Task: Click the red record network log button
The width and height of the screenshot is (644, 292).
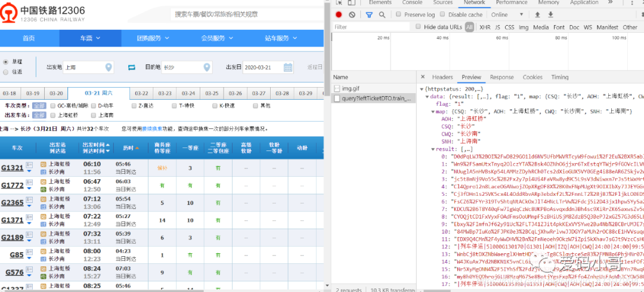Action: click(x=339, y=14)
